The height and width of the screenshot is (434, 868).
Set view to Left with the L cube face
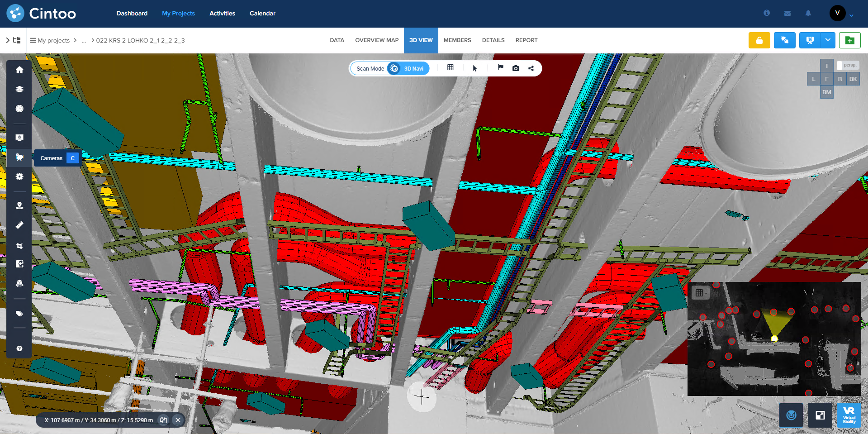[x=814, y=79]
